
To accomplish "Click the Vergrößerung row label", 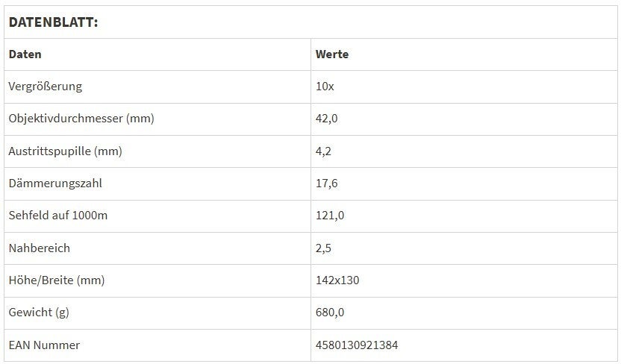I will point(45,87).
